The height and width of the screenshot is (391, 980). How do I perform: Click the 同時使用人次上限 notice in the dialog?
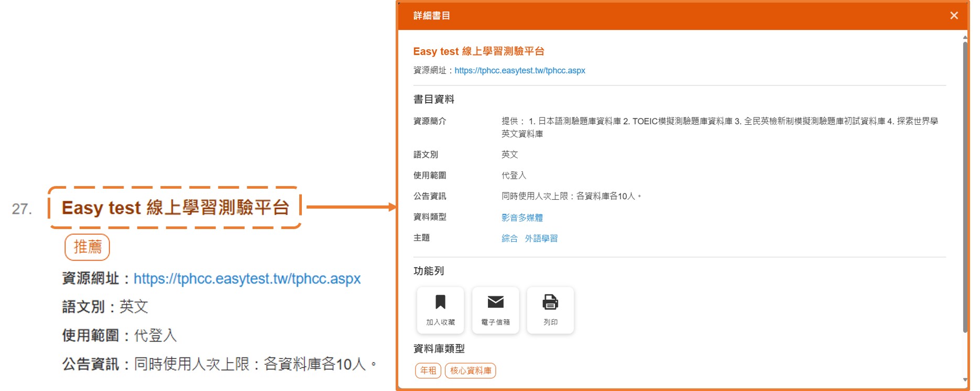coord(571,196)
